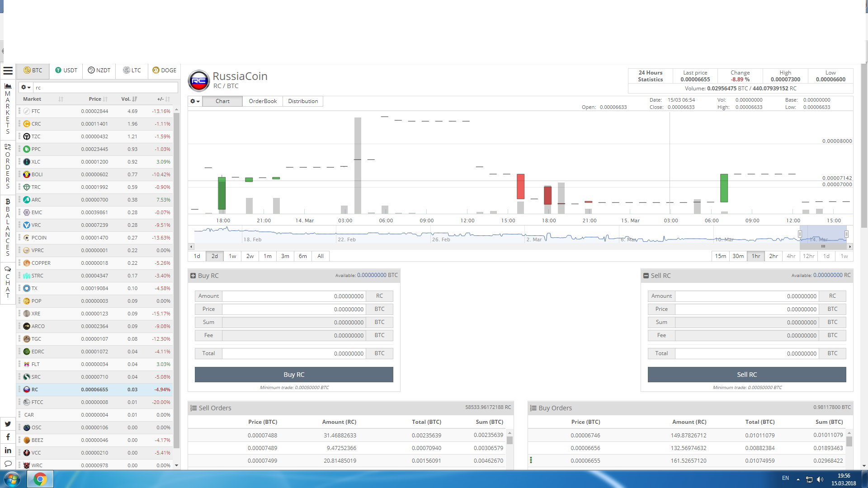
Task: Click the market search input field
Action: click(x=105, y=88)
